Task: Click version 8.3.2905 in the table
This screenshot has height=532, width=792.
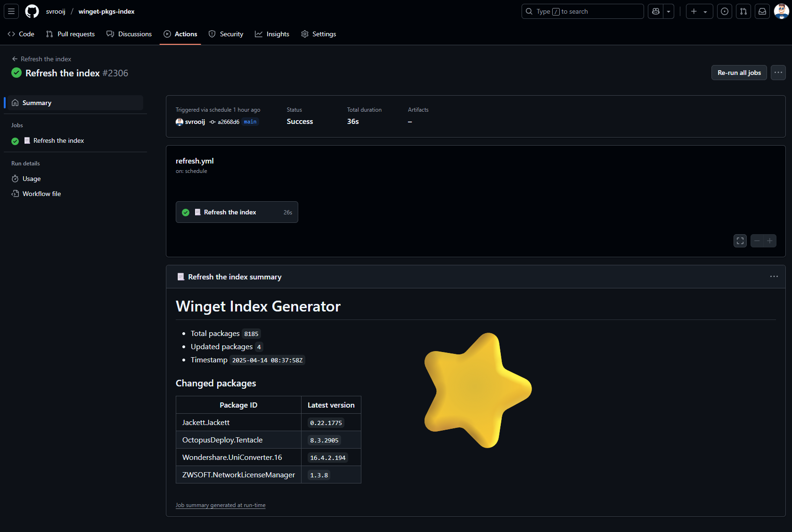Action: [x=324, y=441]
